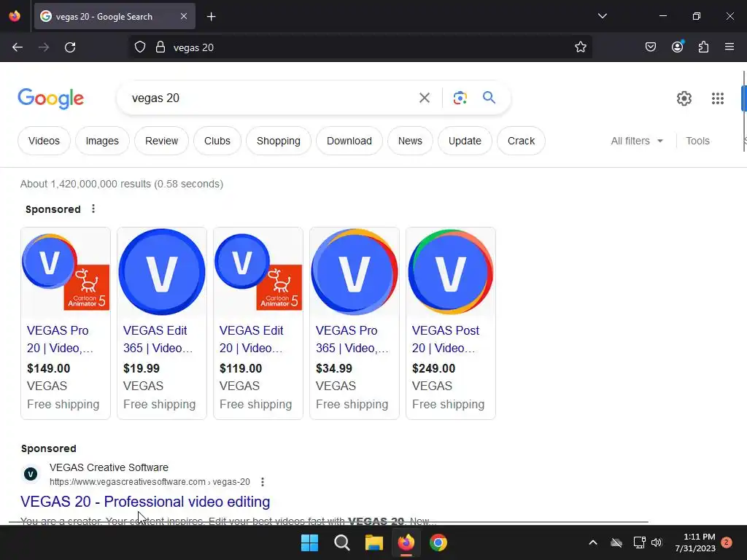Open the VEGAS Edit 365 $19.99 product link
The image size is (747, 560).
(x=158, y=339)
